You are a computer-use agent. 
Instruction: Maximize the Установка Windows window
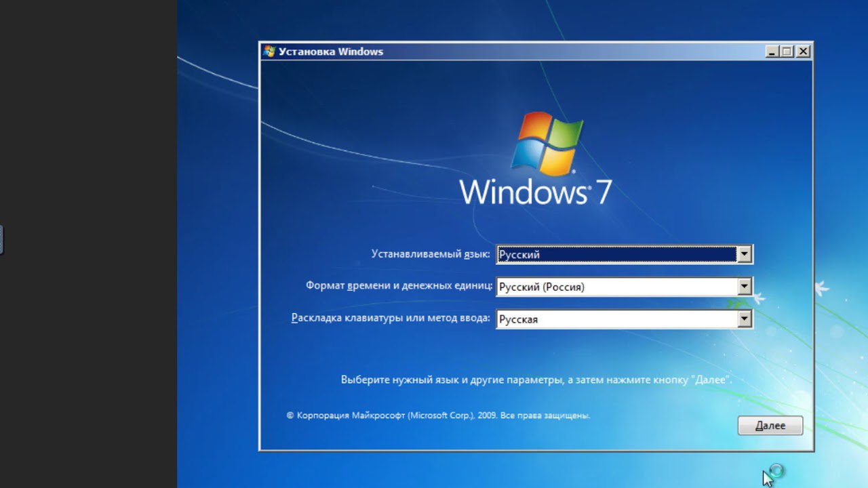tap(787, 52)
